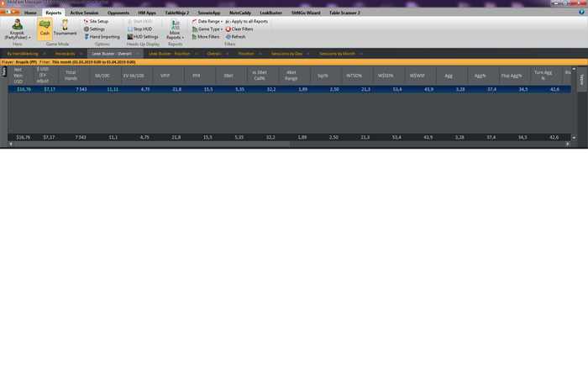
Task: Click the Clear Filters red icon
Action: pyautogui.click(x=228, y=29)
